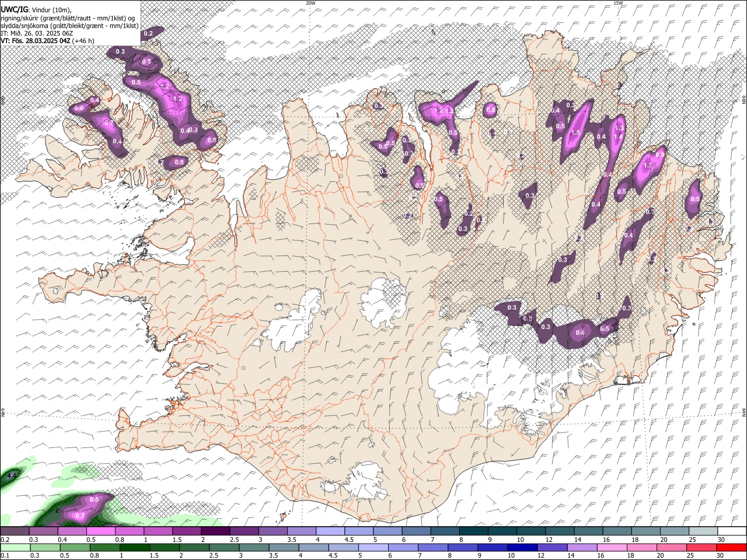Click the dark green swatch above 1 in the rain scale

click(134, 547)
